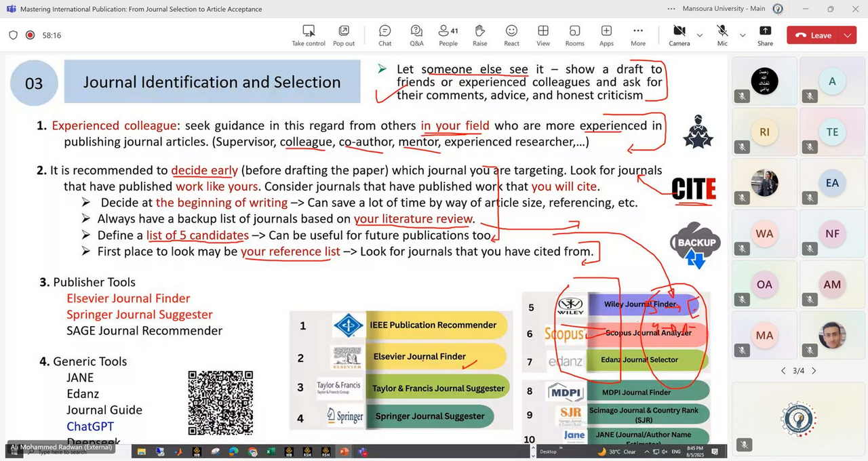
Task: Click the SAGE Journal Recommender text
Action: [x=144, y=331]
